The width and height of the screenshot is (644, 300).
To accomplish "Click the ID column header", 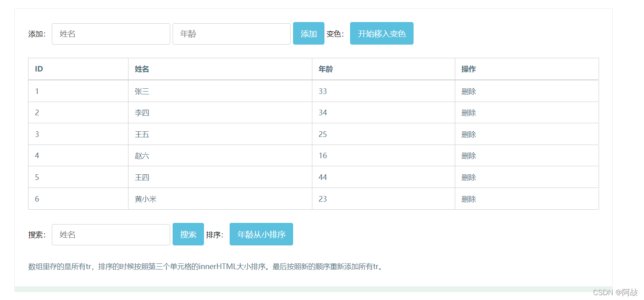I will point(78,69).
